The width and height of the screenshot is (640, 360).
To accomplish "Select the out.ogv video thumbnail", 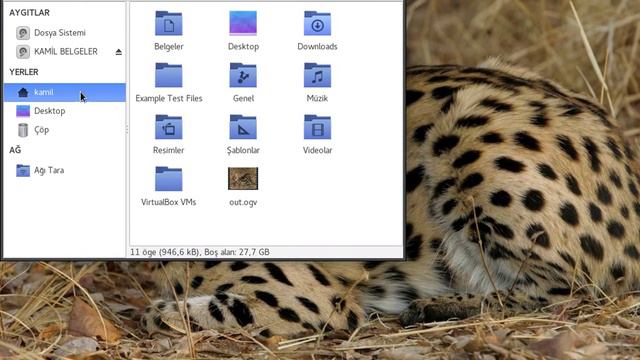I will (243, 179).
